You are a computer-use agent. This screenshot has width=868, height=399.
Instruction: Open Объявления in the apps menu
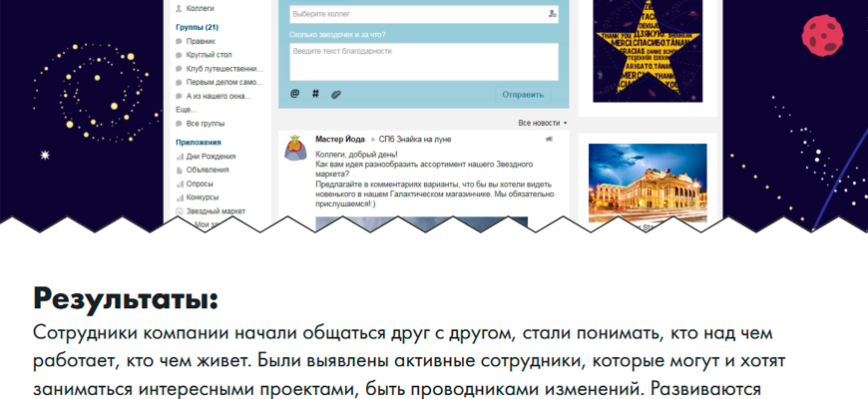coord(207,170)
